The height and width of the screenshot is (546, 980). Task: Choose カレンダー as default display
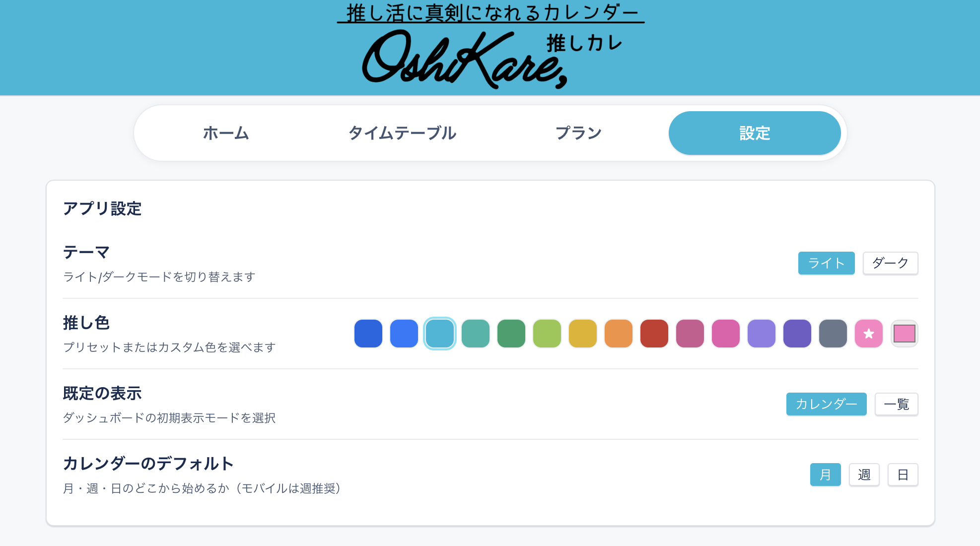[826, 404]
